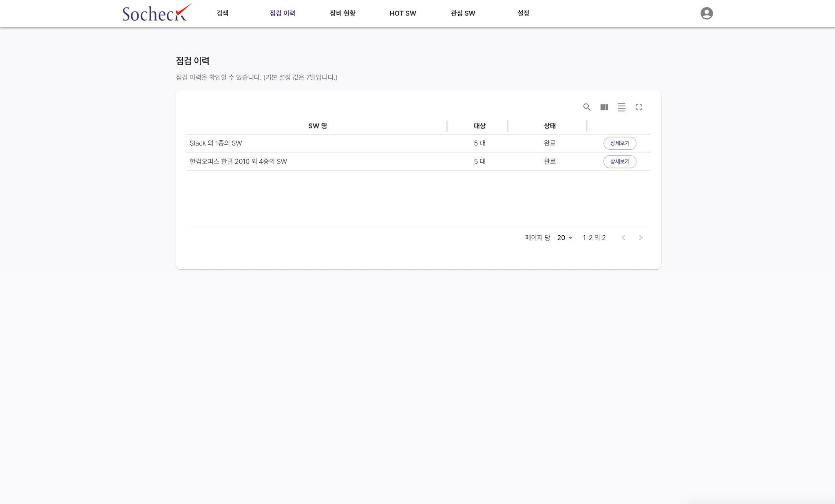Open the 검색 menu

click(x=222, y=13)
